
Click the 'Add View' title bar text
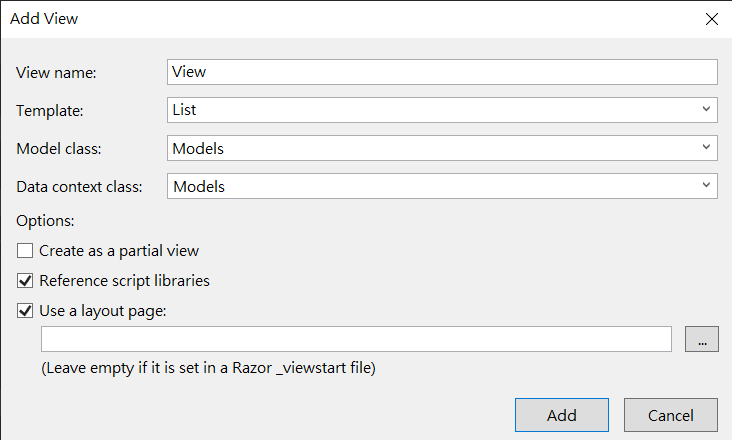click(44, 19)
